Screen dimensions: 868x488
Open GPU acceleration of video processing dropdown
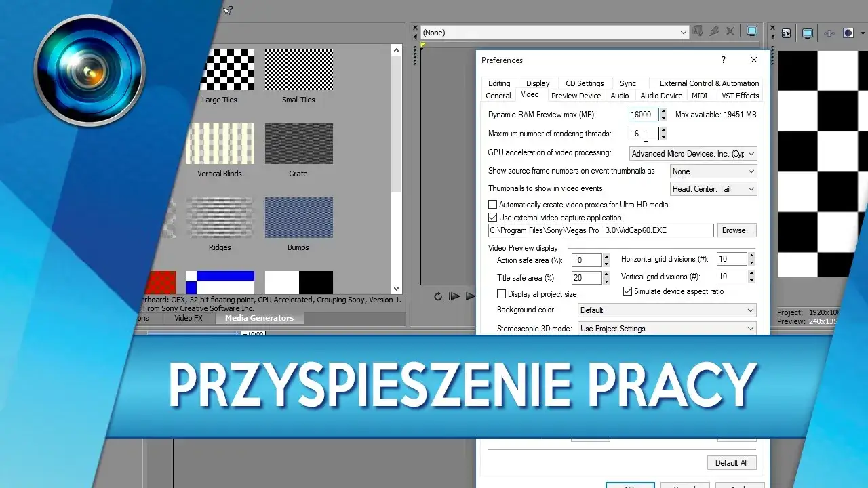click(753, 154)
